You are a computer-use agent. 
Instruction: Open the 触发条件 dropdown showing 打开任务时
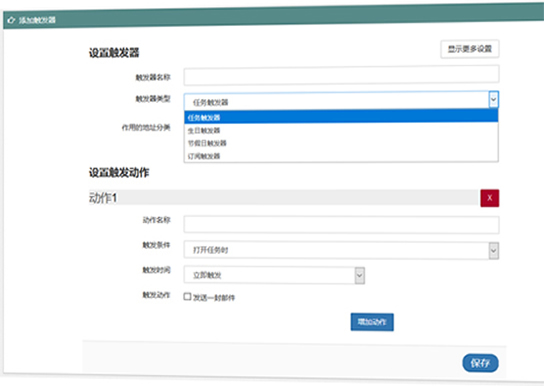tap(341, 250)
